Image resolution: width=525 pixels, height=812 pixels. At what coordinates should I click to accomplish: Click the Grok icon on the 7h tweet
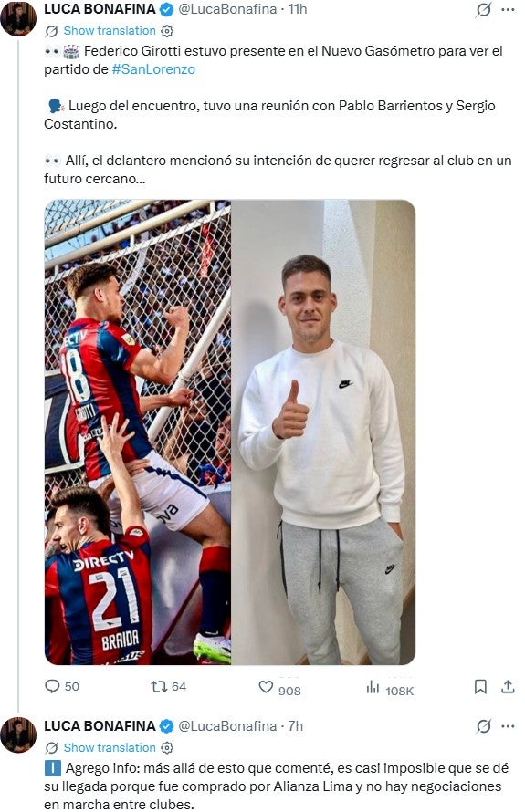(483, 726)
